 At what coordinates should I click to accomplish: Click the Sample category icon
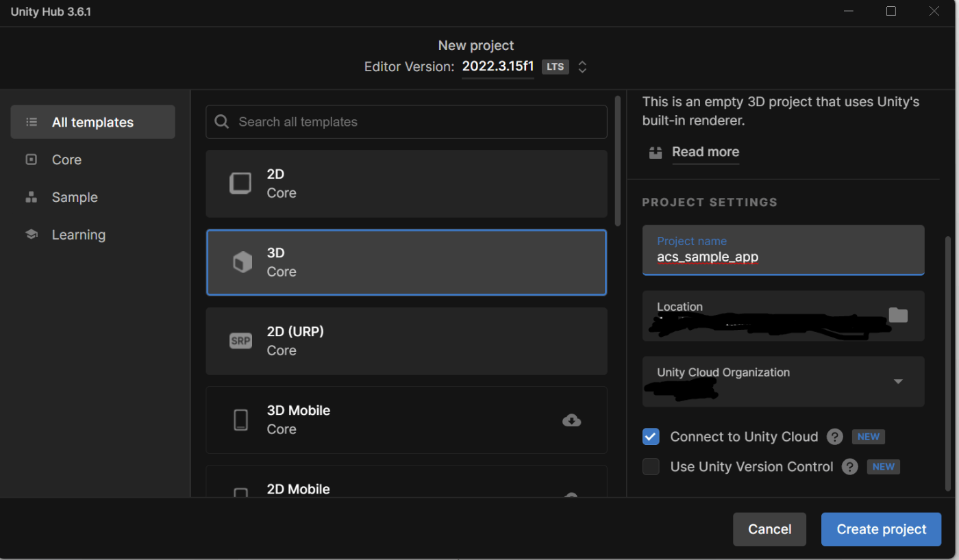click(31, 197)
